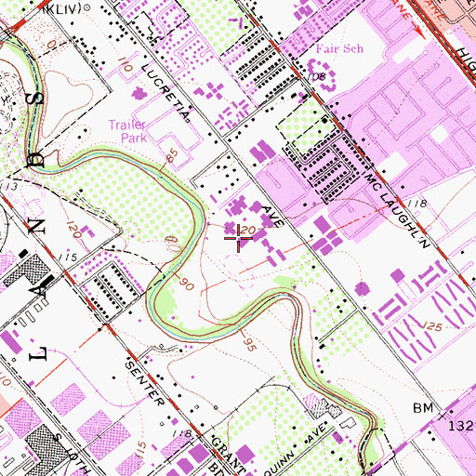Click the 'MC LAUGHLIN' street label
This screenshot has height=476, width=476.
click(398, 211)
